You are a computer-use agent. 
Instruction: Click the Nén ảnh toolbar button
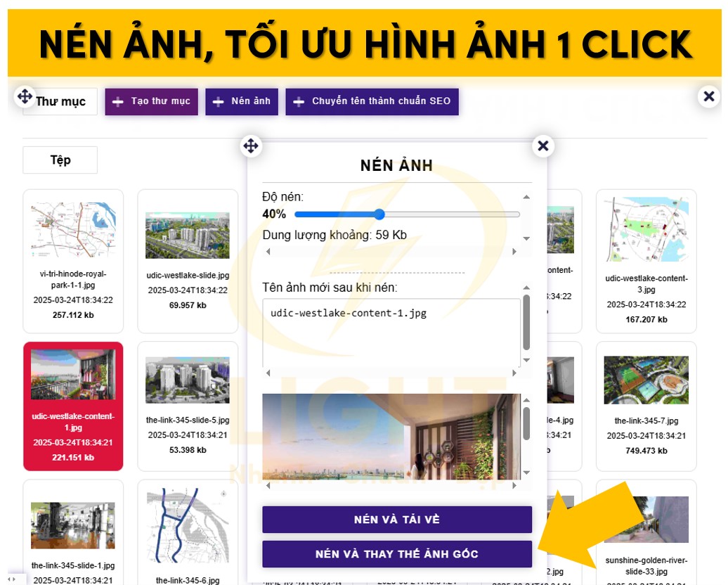coord(242,101)
